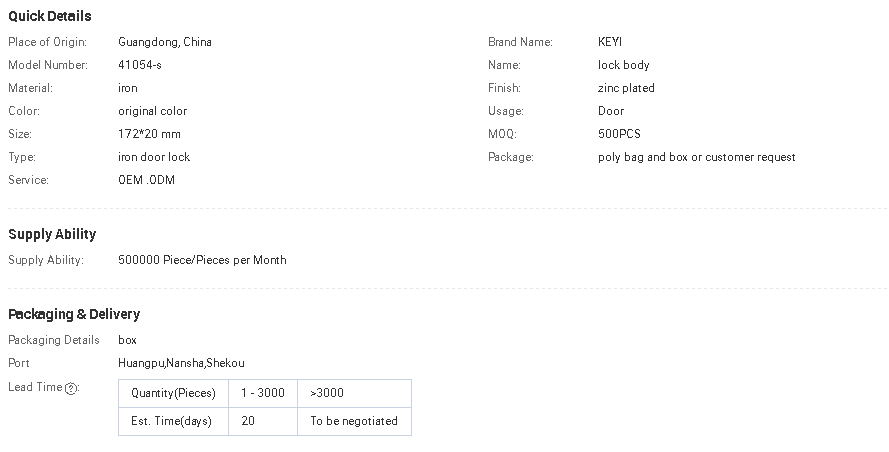Click the Huangpu,Nansha,Shekou port value
Image resolution: width=889 pixels, height=452 pixels.
tap(181, 363)
